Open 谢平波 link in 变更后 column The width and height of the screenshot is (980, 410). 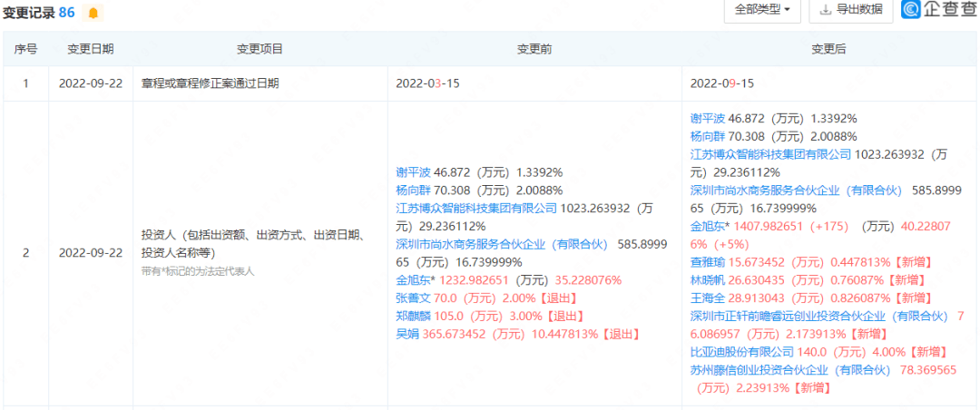click(707, 118)
